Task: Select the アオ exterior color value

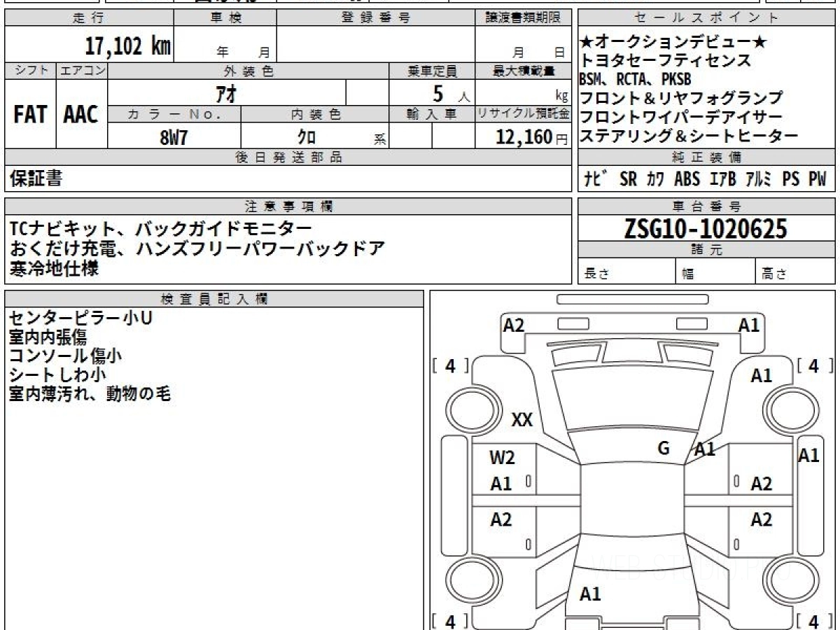Action: [x=226, y=93]
